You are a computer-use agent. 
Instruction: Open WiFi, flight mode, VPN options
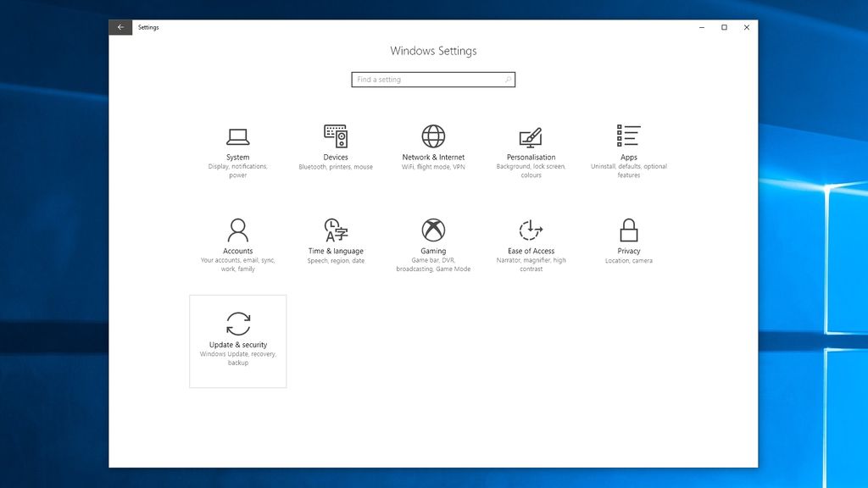[433, 167]
